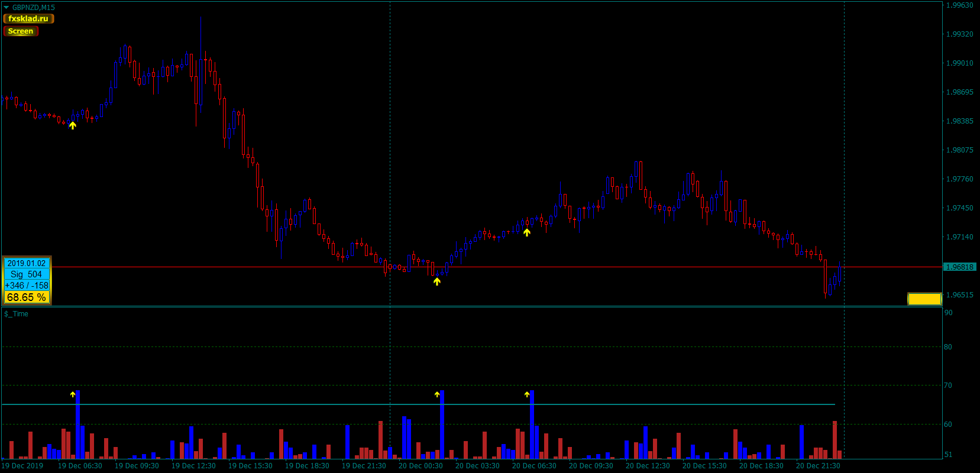980x473 pixels.
Task: Select the tall red histogram bar at far right
Action: [x=835, y=439]
